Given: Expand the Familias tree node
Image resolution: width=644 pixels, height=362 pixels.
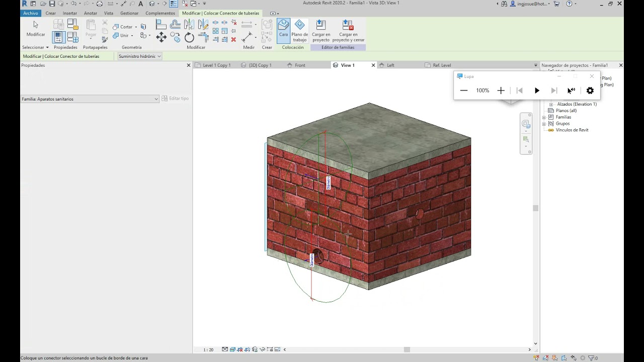Looking at the screenshot, I should pyautogui.click(x=544, y=117).
